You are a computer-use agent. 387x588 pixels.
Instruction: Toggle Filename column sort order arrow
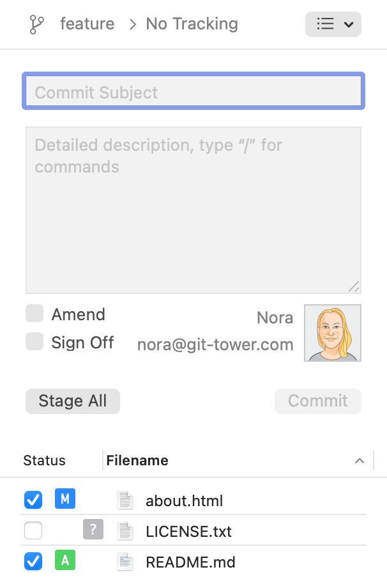pos(360,461)
